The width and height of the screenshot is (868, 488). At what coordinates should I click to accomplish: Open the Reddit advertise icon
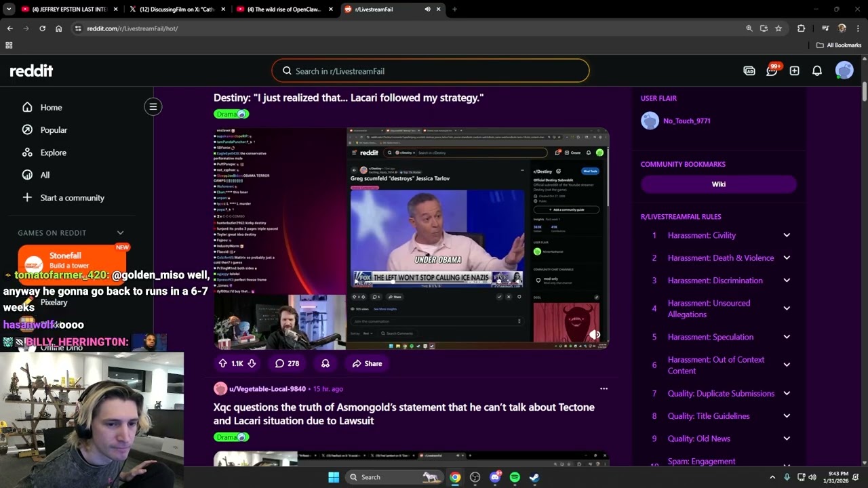pyautogui.click(x=749, y=70)
